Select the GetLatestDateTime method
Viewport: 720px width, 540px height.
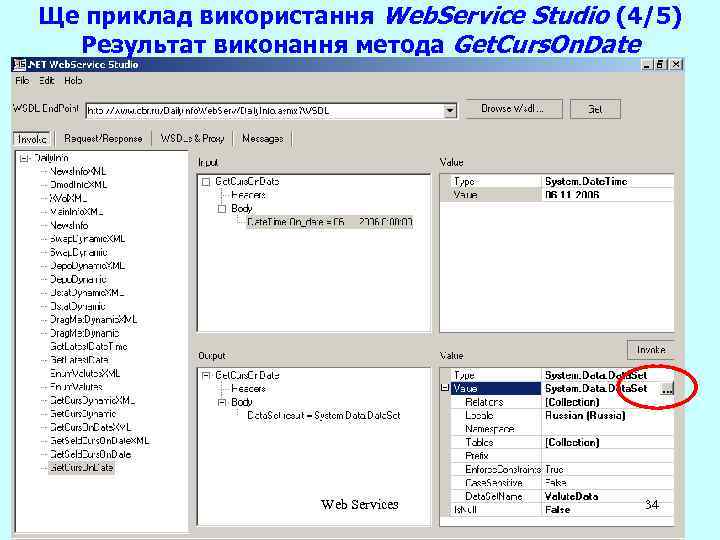pyautogui.click(x=88, y=347)
